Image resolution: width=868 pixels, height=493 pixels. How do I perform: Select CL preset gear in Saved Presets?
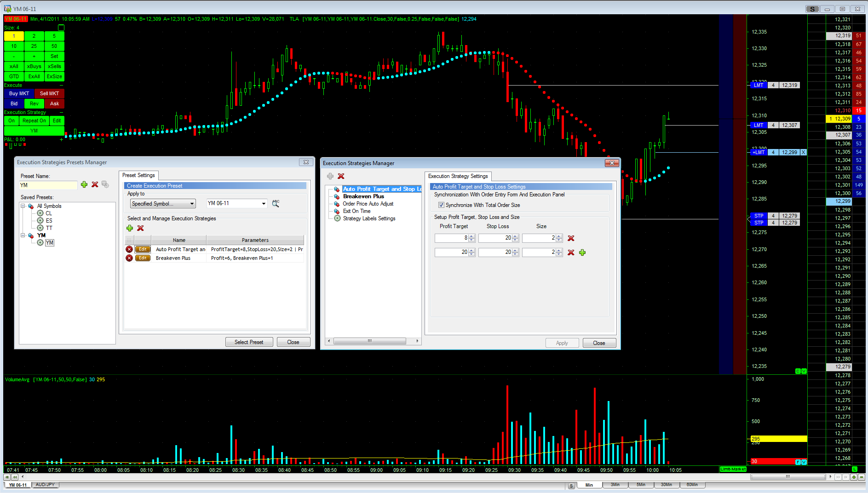pos(40,213)
